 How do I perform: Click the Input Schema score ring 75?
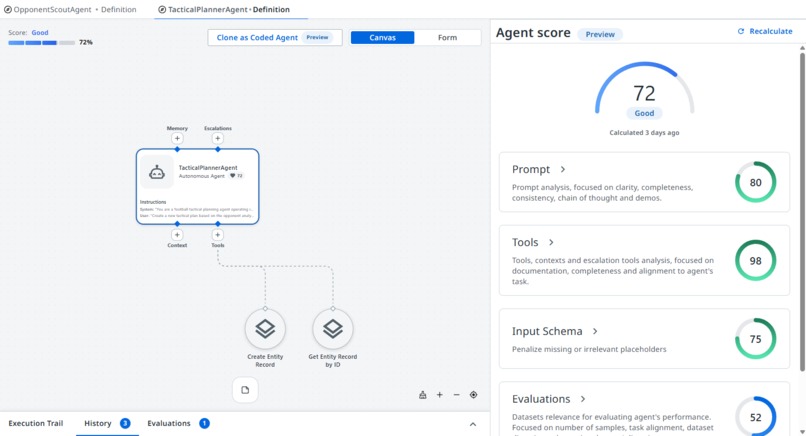pyautogui.click(x=755, y=339)
